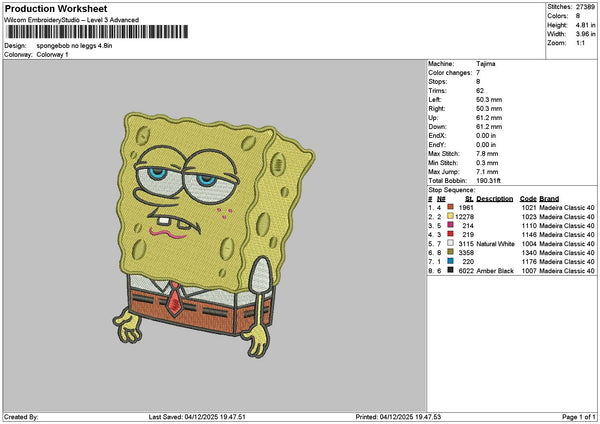Select "Wilcom EmbroideryStudio – Level 3 Advanced" subtitle
600x424 pixels.
click(x=72, y=20)
